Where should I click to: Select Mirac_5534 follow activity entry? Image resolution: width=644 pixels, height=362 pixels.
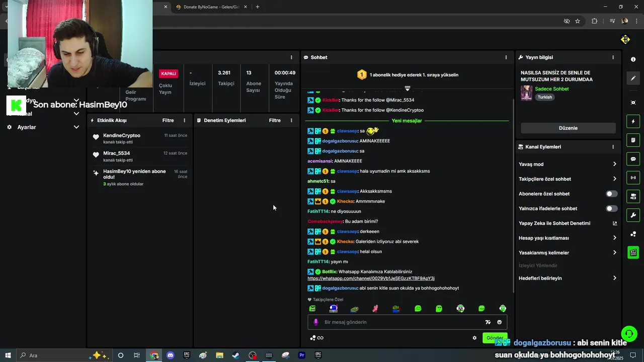140,156
